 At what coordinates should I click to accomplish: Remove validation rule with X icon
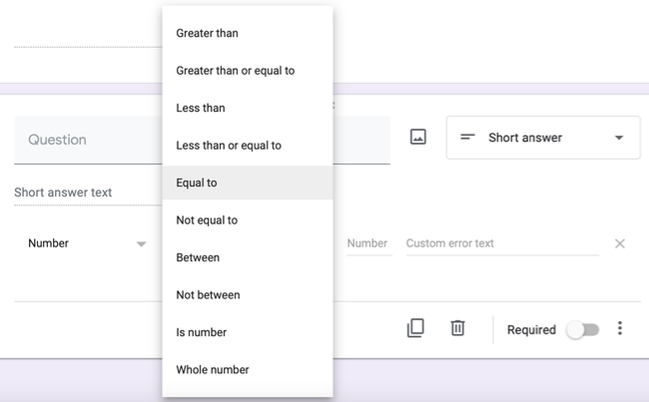(619, 243)
